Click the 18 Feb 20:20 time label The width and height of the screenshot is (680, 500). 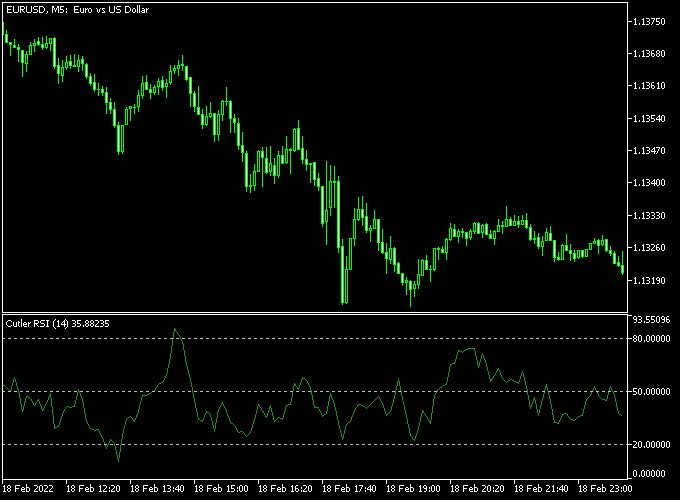pos(477,489)
